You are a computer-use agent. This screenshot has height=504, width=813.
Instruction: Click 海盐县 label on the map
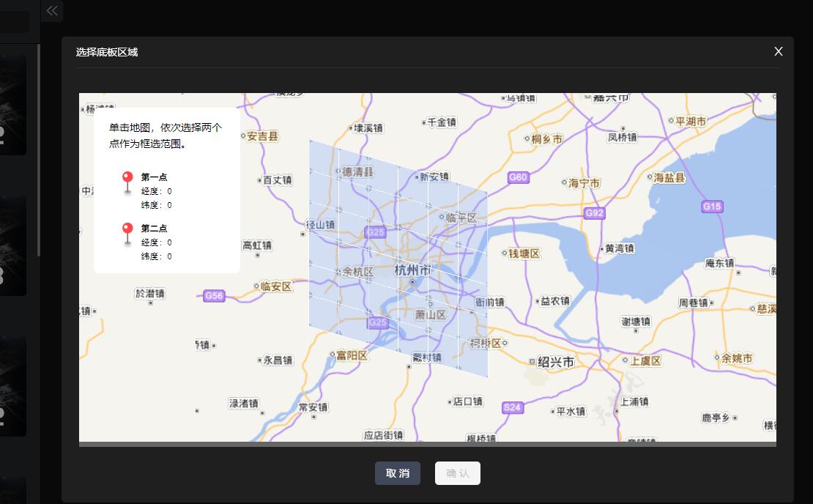pyautogui.click(x=669, y=178)
